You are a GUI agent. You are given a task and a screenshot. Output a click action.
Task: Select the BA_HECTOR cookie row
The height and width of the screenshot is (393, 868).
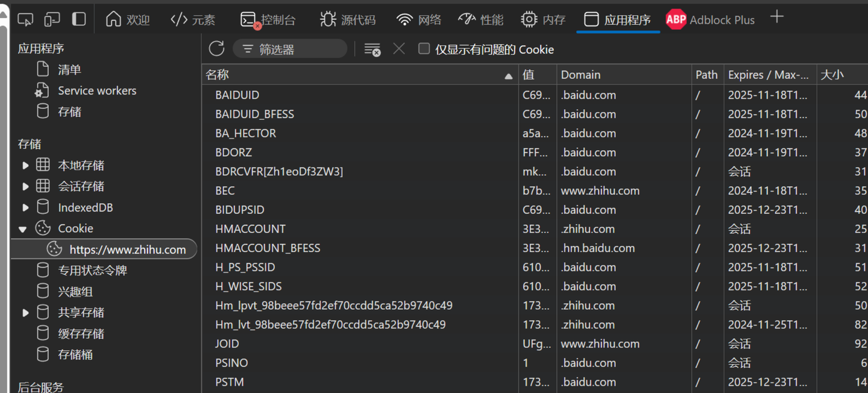pyautogui.click(x=535, y=133)
